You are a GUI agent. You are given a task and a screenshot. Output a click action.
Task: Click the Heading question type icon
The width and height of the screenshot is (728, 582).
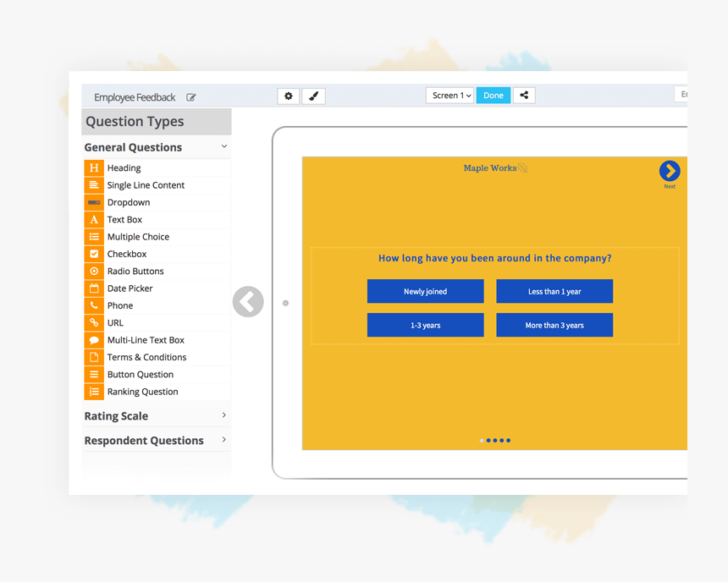click(94, 167)
